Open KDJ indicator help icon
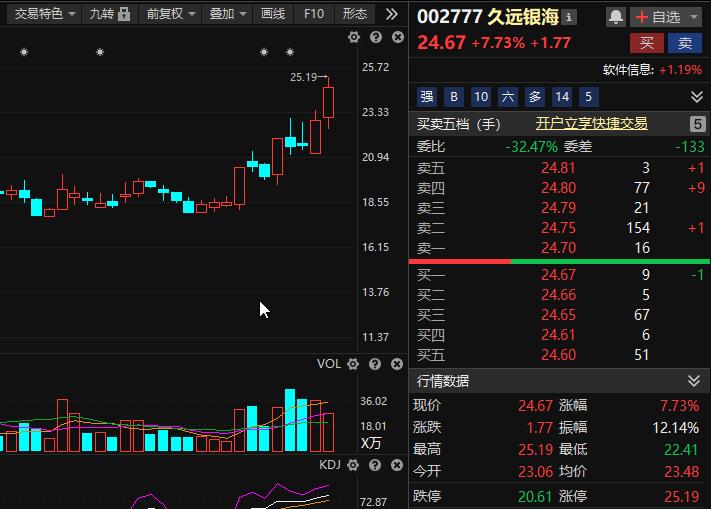 [x=375, y=465]
